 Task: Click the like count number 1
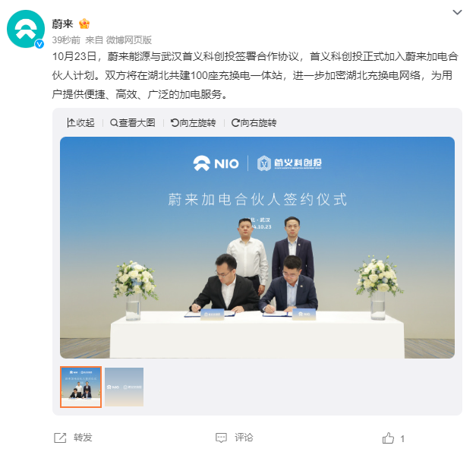(402, 438)
